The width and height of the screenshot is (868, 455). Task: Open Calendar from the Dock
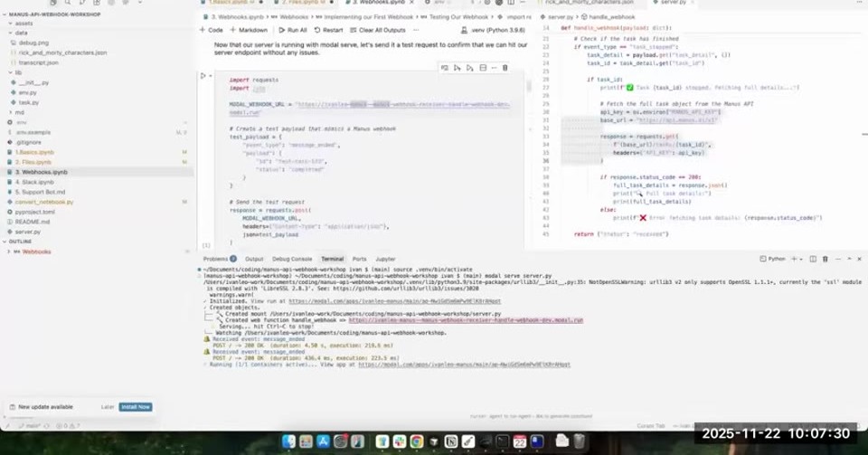pyautogui.click(x=519, y=441)
